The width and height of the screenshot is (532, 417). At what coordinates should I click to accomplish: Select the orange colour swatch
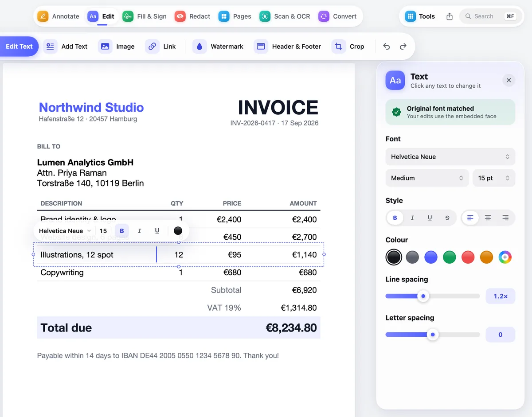(x=486, y=257)
